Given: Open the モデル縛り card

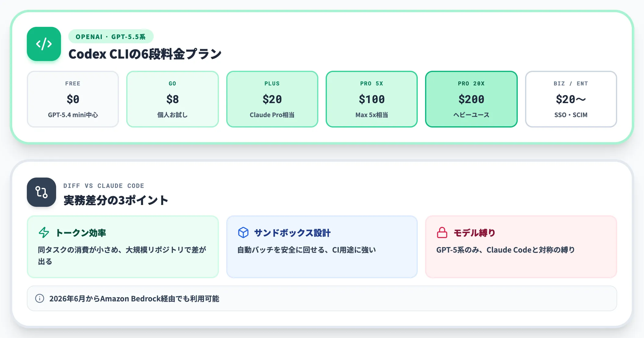Looking at the screenshot, I should [x=521, y=247].
